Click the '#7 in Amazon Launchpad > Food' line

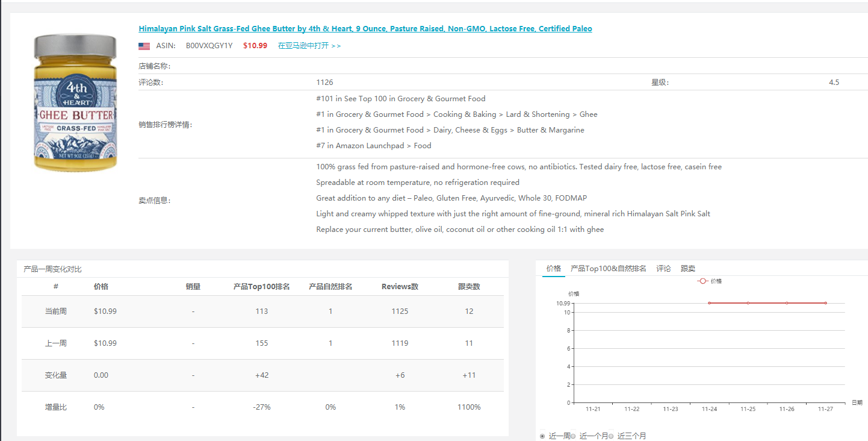tap(374, 146)
